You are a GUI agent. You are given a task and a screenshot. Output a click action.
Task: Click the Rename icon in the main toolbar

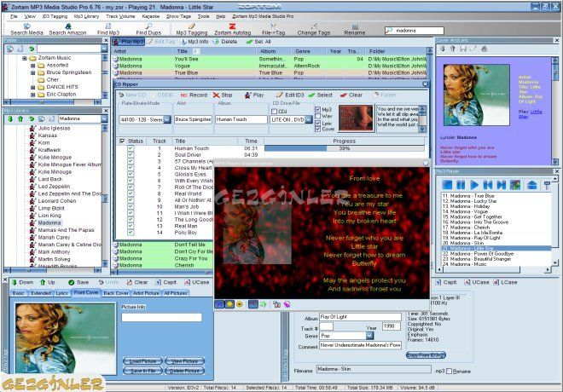[354, 29]
